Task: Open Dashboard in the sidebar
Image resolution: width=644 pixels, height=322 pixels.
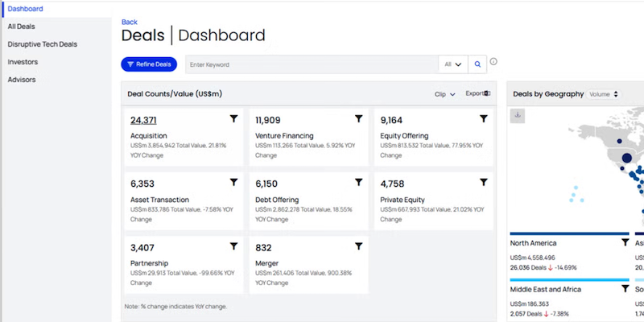Action: click(x=26, y=9)
